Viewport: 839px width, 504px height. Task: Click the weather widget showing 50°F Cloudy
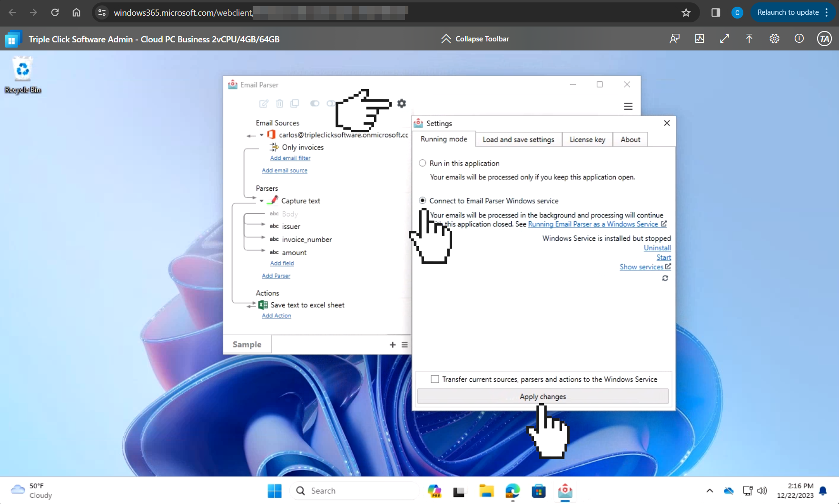pyautogui.click(x=32, y=491)
